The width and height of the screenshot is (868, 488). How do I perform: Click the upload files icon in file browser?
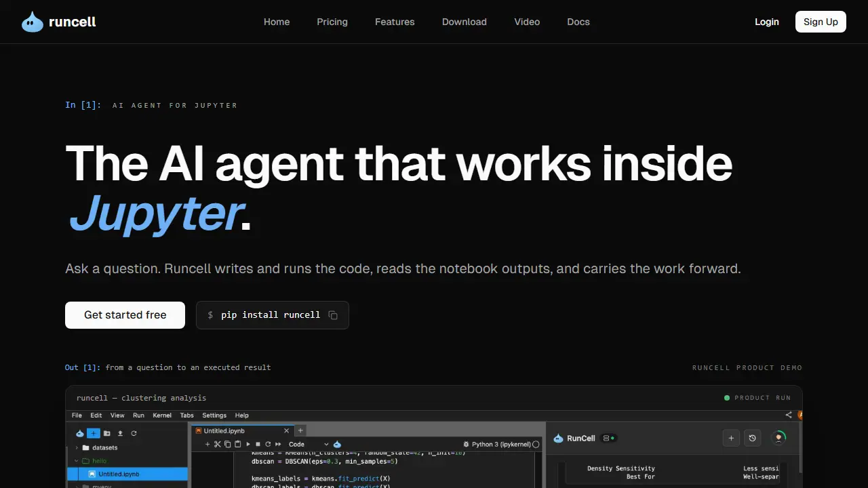tap(120, 433)
